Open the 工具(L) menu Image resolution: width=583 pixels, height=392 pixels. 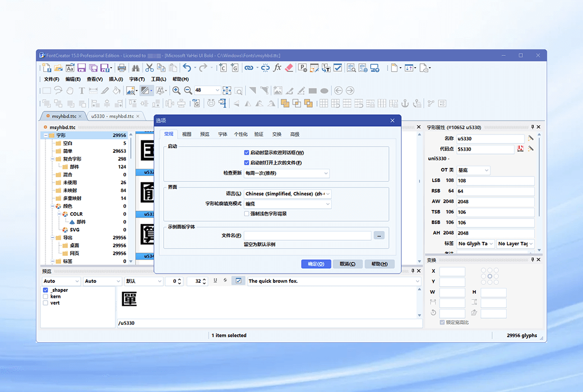point(159,79)
